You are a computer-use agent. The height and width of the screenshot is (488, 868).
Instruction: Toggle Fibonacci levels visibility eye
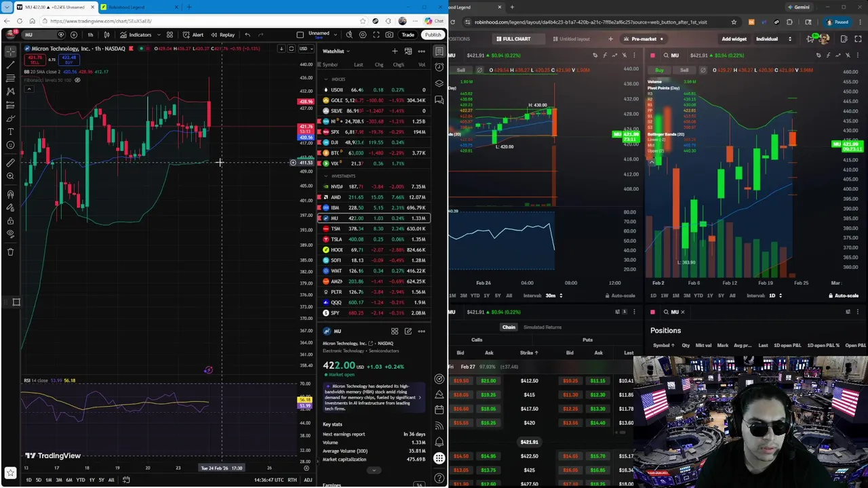(77, 80)
